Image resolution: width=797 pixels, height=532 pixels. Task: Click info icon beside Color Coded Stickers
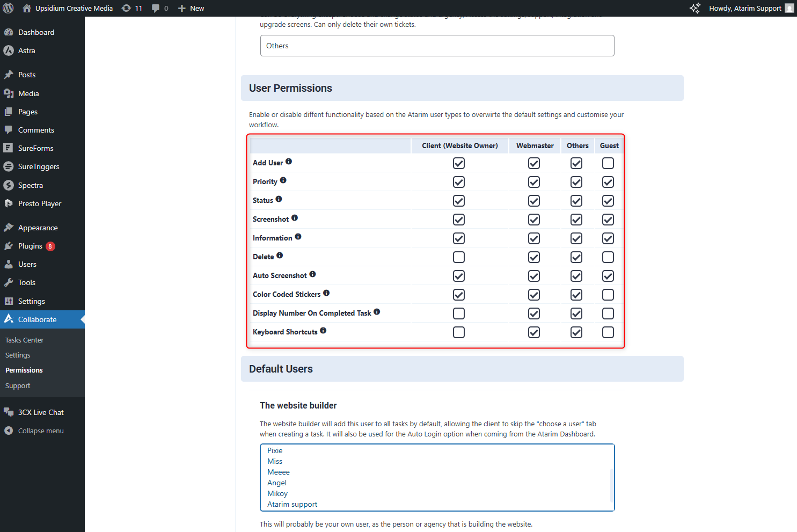pos(326,293)
